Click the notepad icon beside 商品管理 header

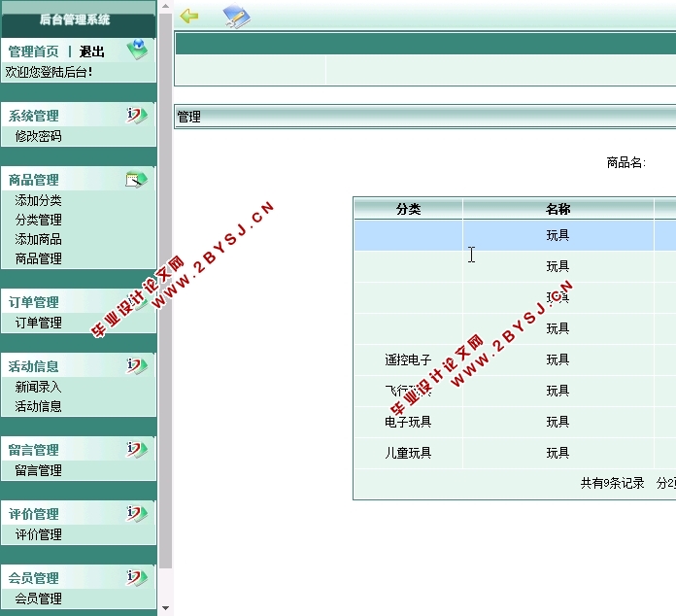pyautogui.click(x=137, y=180)
